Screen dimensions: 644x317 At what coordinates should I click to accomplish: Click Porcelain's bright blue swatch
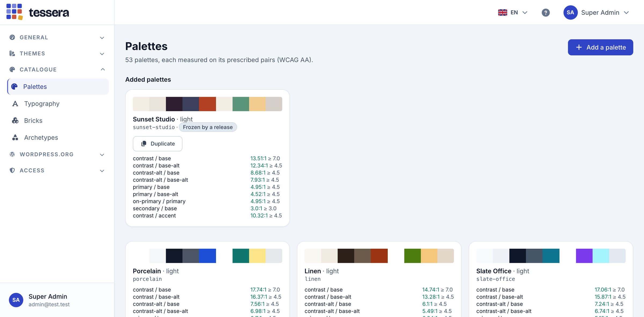tap(207, 256)
